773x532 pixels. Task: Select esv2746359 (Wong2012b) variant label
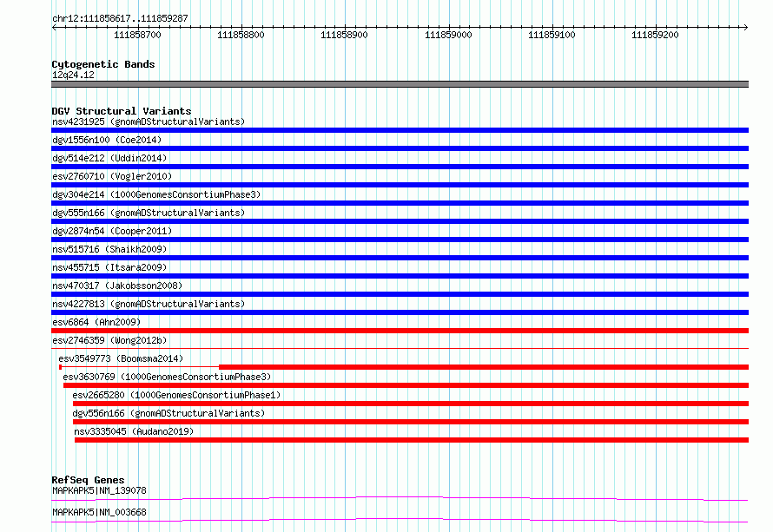(109, 340)
